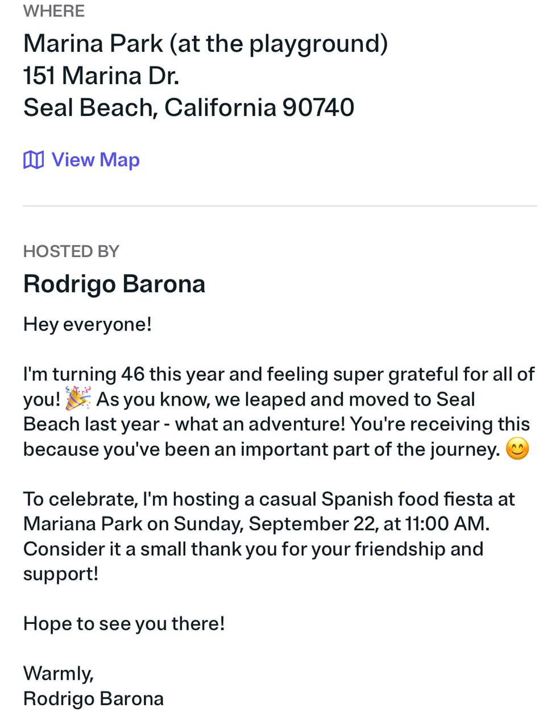
Task: Click the 'what an adventure!' line
Action: click(x=276, y=424)
